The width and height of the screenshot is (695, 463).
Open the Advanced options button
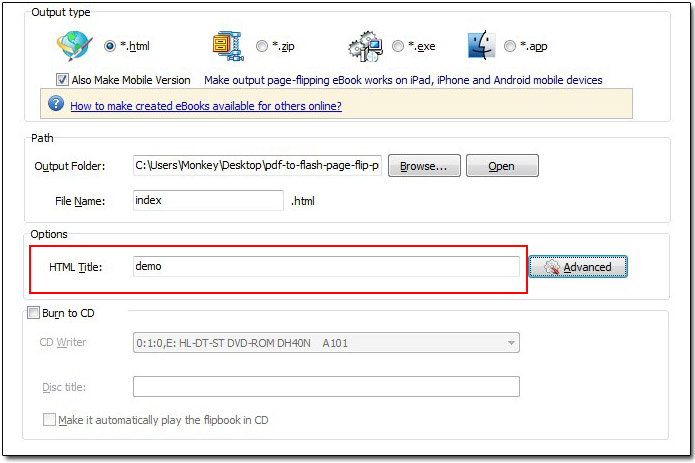[578, 267]
